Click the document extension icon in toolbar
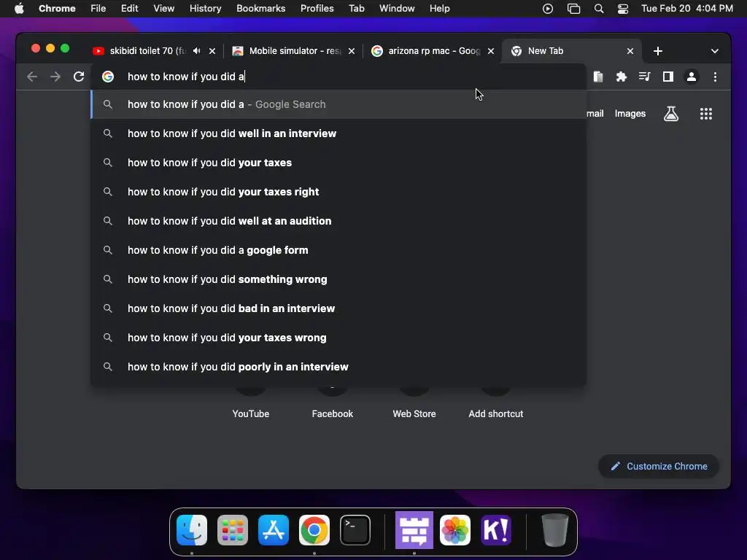 tap(598, 77)
